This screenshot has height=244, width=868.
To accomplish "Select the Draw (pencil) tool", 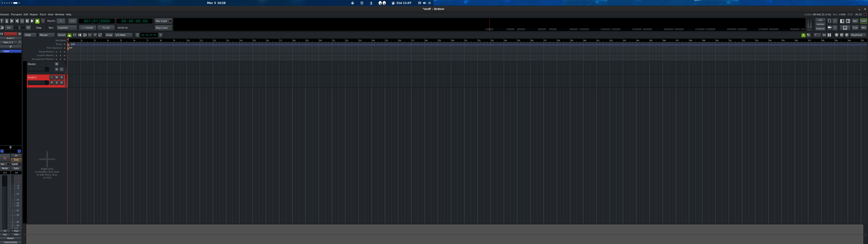I will [95, 35].
